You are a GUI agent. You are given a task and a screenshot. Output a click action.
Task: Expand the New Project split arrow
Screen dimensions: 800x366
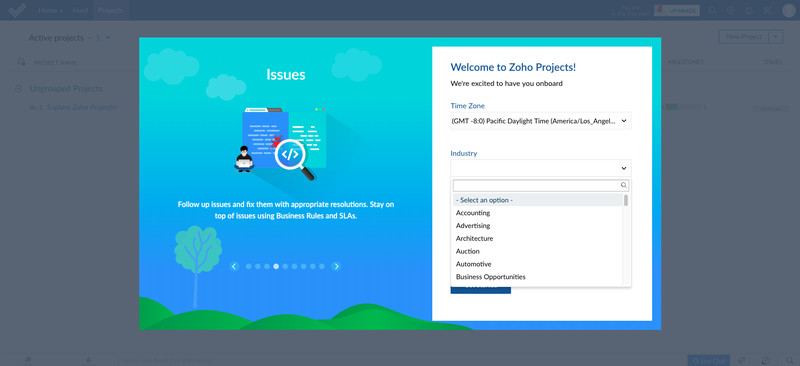(x=776, y=37)
